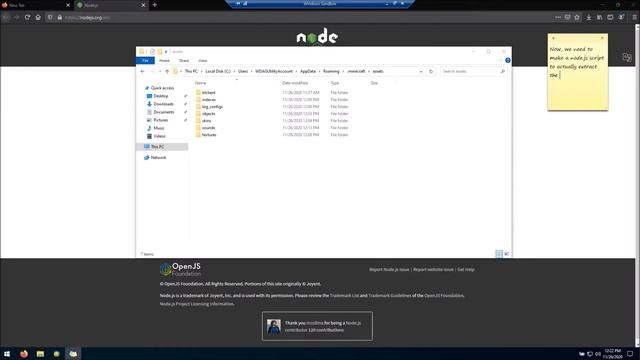Bookmark this page with star icon
640x360 pixels.
(x=577, y=18)
